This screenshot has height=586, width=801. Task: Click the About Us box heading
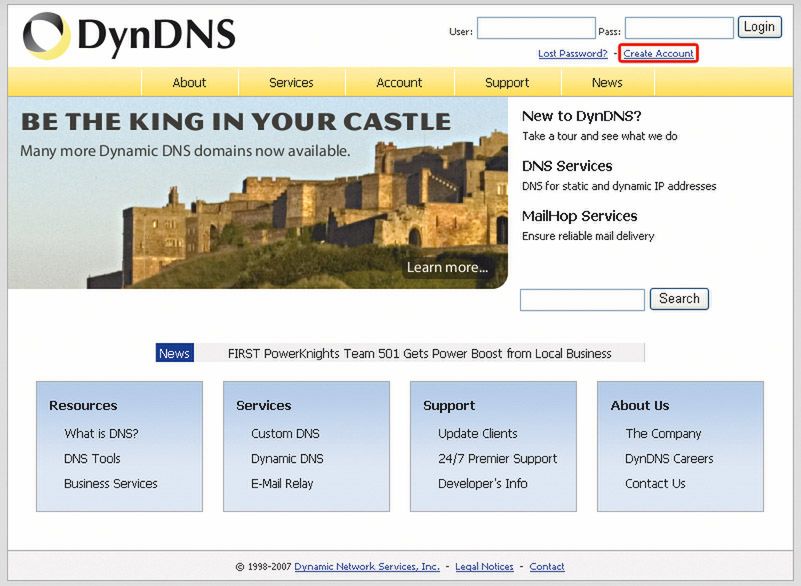point(640,406)
